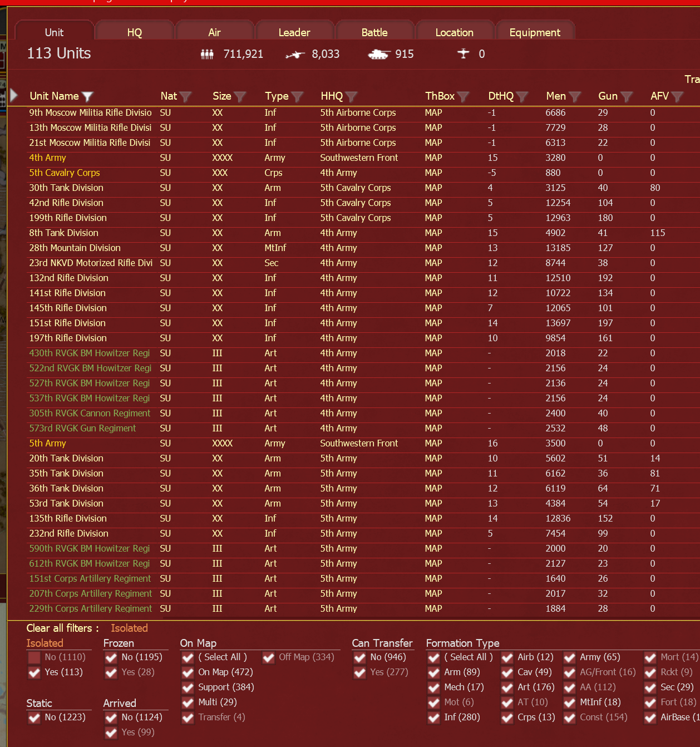Open the Leader tab
This screenshot has height=747, width=700.
pos(294,32)
